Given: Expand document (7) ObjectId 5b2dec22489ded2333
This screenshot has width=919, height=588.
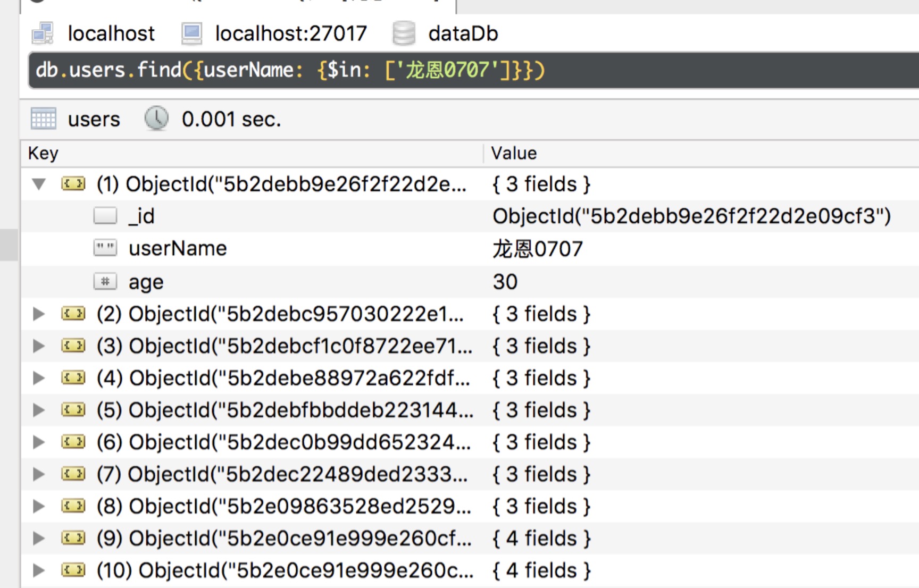Looking at the screenshot, I should tap(39, 474).
